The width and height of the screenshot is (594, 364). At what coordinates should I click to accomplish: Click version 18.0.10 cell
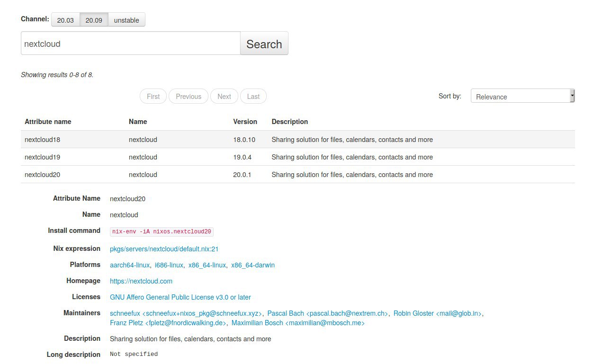click(x=244, y=140)
